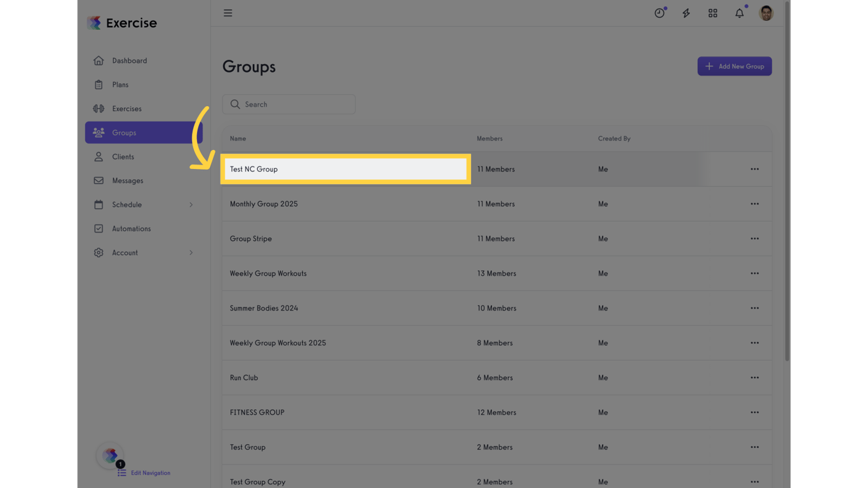Viewport: 868px width, 488px height.
Task: Click the Automations checkmark icon
Action: coord(98,228)
